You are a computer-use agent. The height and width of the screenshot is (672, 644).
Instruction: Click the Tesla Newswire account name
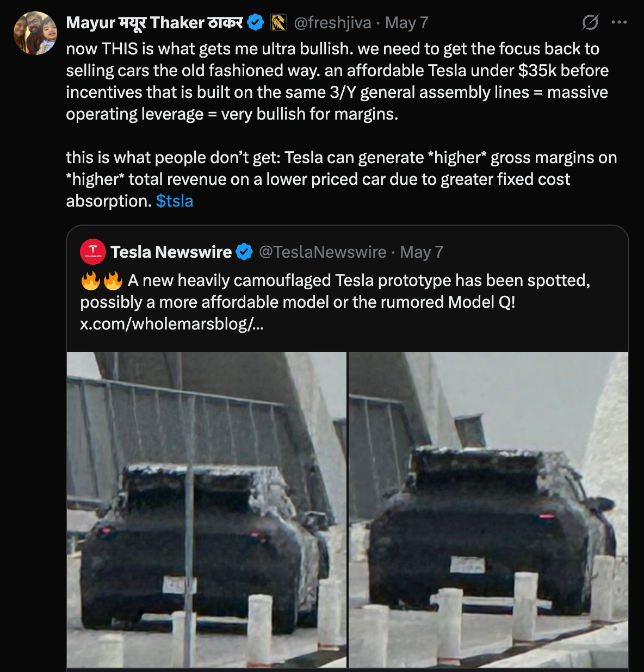click(171, 252)
